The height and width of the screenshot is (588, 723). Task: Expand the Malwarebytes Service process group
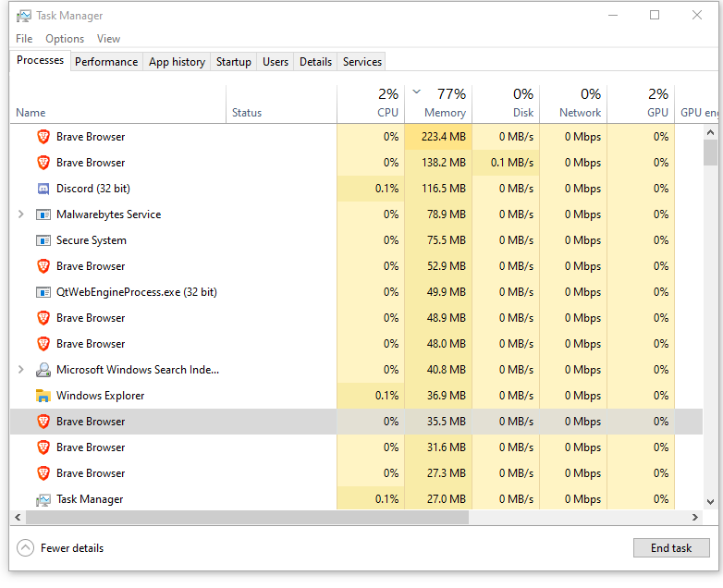point(20,214)
